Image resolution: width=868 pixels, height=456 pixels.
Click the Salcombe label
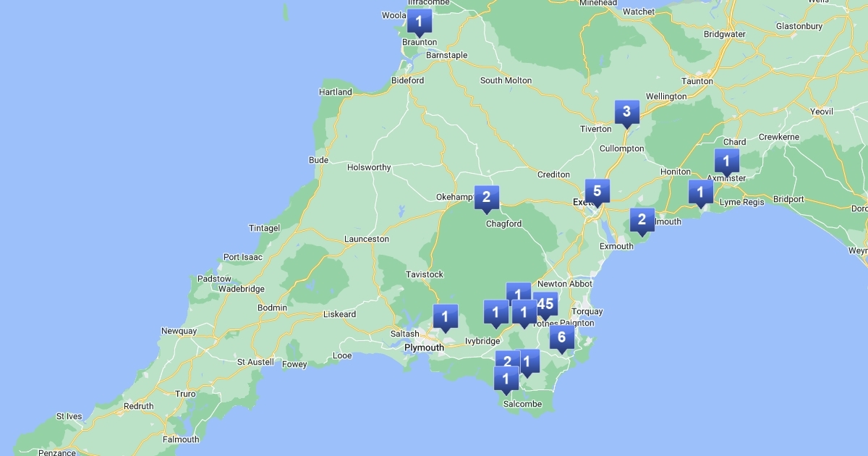click(x=522, y=404)
